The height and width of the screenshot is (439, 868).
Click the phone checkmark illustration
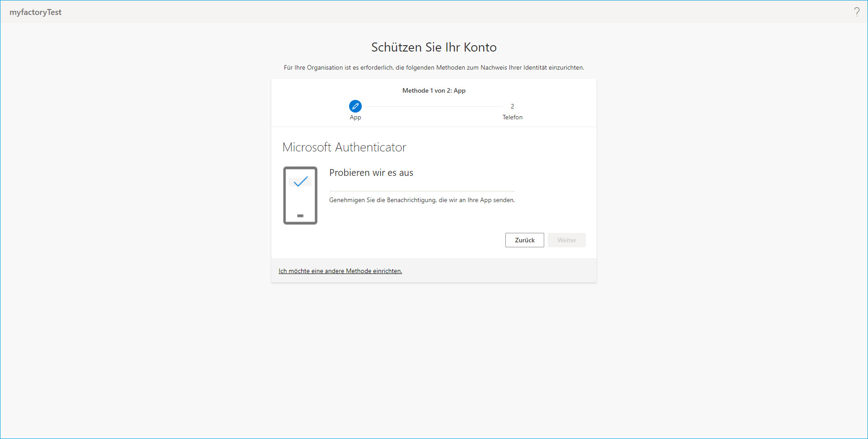coord(300,195)
